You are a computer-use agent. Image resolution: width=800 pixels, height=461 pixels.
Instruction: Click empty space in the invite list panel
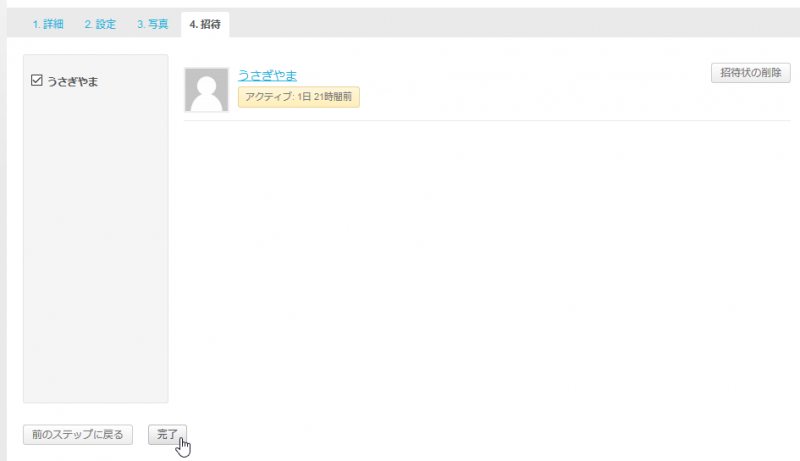[x=95, y=245]
